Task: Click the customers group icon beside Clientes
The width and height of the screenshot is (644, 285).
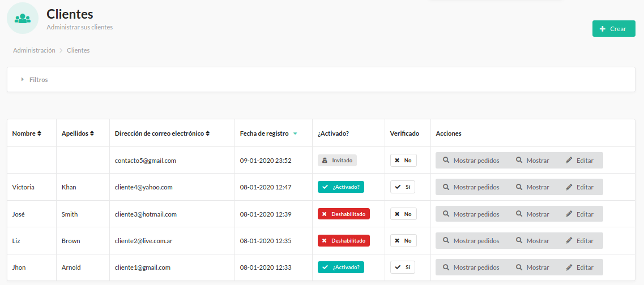Action: point(23,18)
